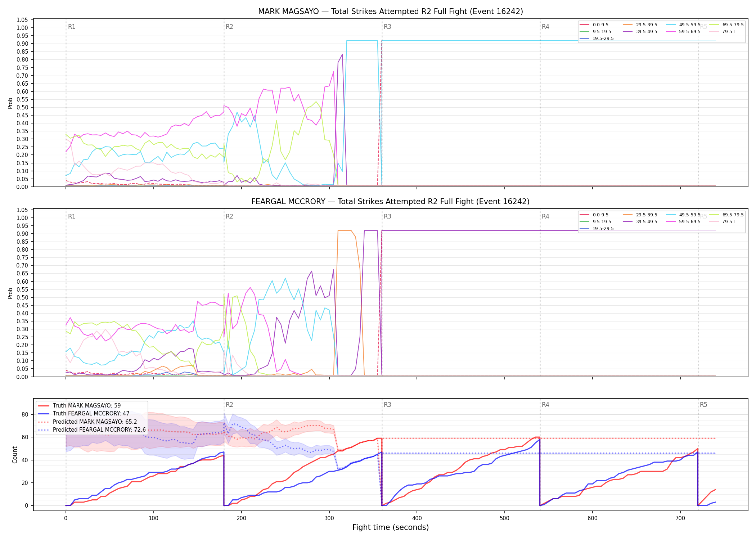Click the R5 round marker in Count chart
Screen dimensions: 756x540
703,405
